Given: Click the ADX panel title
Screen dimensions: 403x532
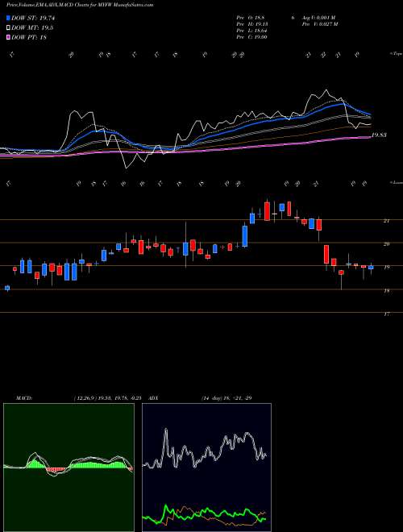Looking at the screenshot, I should point(154,397).
